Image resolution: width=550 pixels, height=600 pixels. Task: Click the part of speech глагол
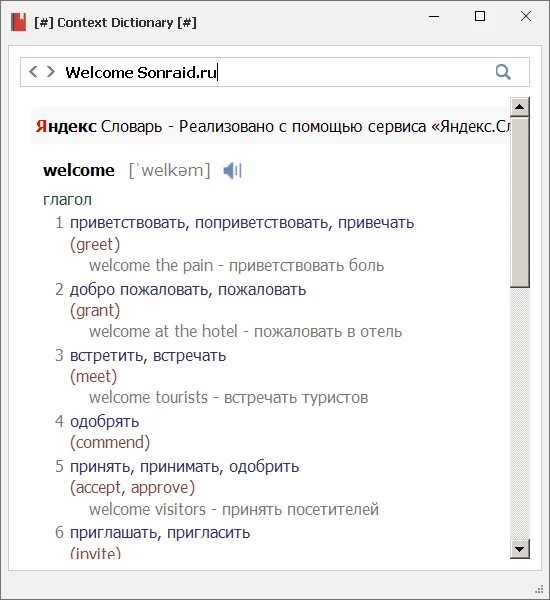click(67, 200)
